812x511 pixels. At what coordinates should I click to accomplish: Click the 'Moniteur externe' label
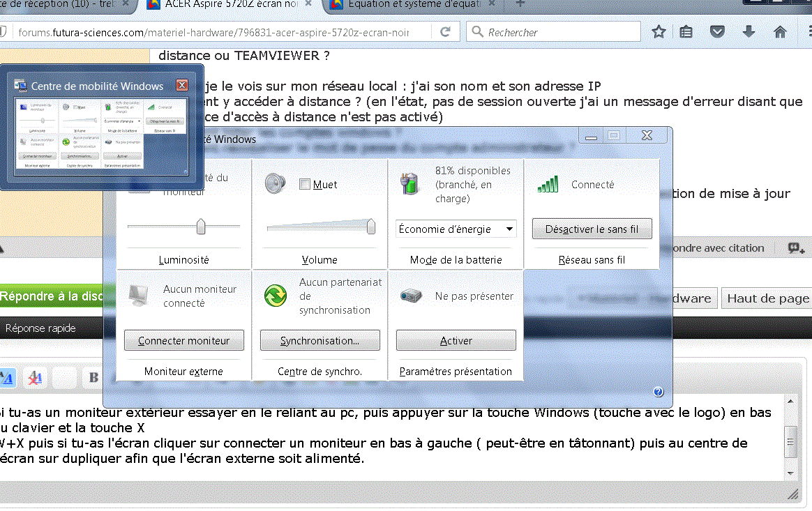point(184,371)
